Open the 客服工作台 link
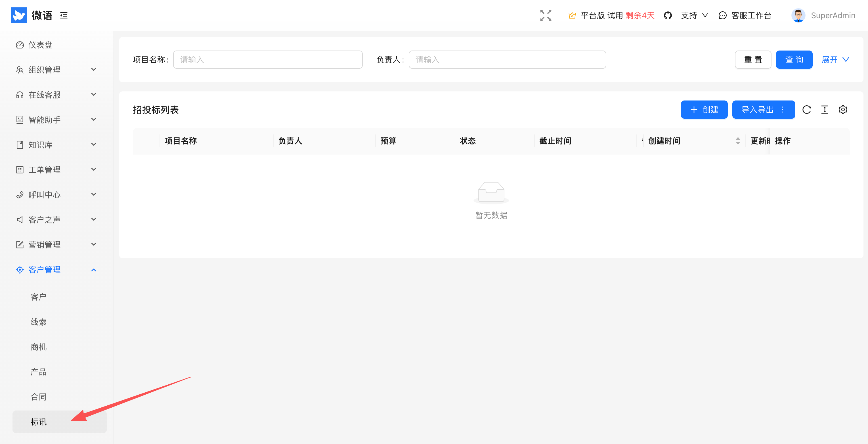The width and height of the screenshot is (868, 444). [x=751, y=16]
